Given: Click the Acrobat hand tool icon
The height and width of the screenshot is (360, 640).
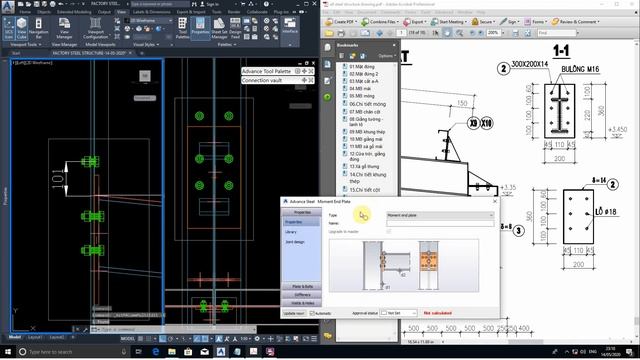Looking at the screenshot, I should click(447, 33).
